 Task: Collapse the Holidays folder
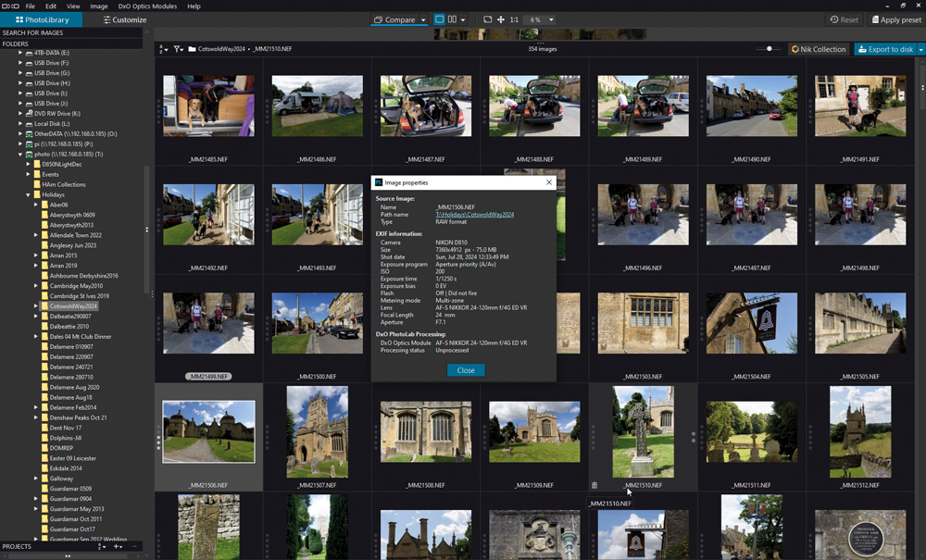pos(28,194)
